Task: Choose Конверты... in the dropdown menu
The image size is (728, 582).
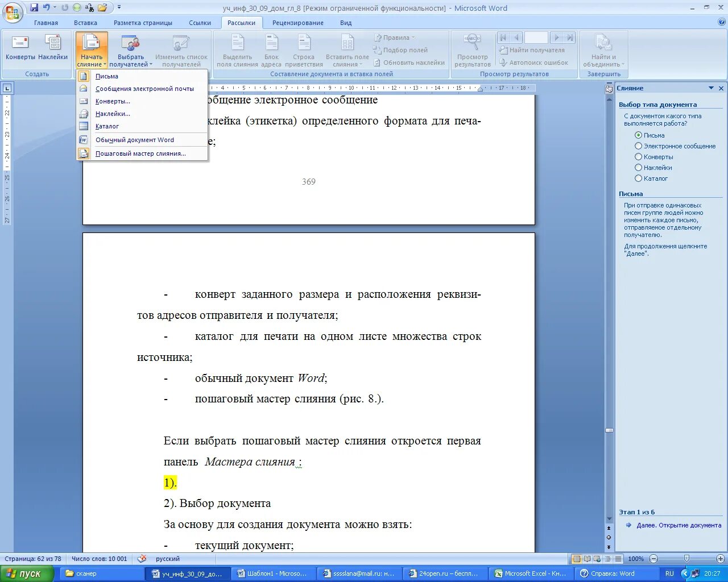Action: [x=142, y=101]
